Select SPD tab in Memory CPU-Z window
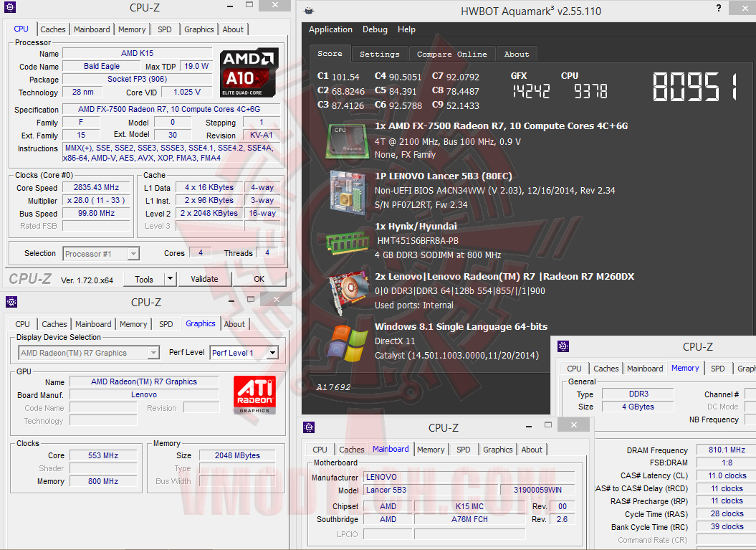 coord(718,369)
